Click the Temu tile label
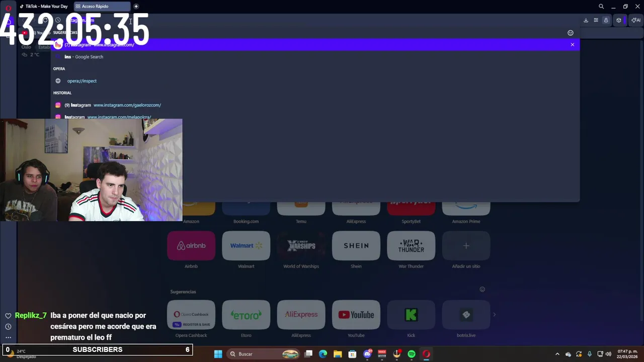 [x=301, y=221]
